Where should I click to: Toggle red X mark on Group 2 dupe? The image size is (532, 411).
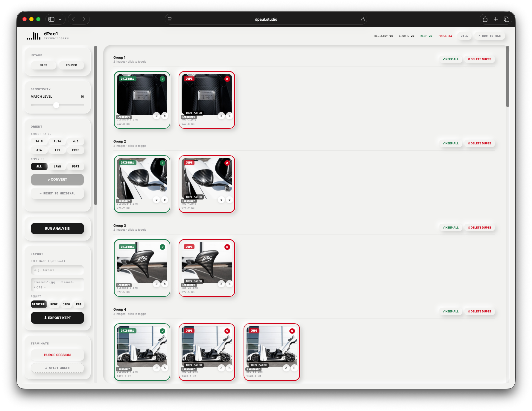(227, 163)
